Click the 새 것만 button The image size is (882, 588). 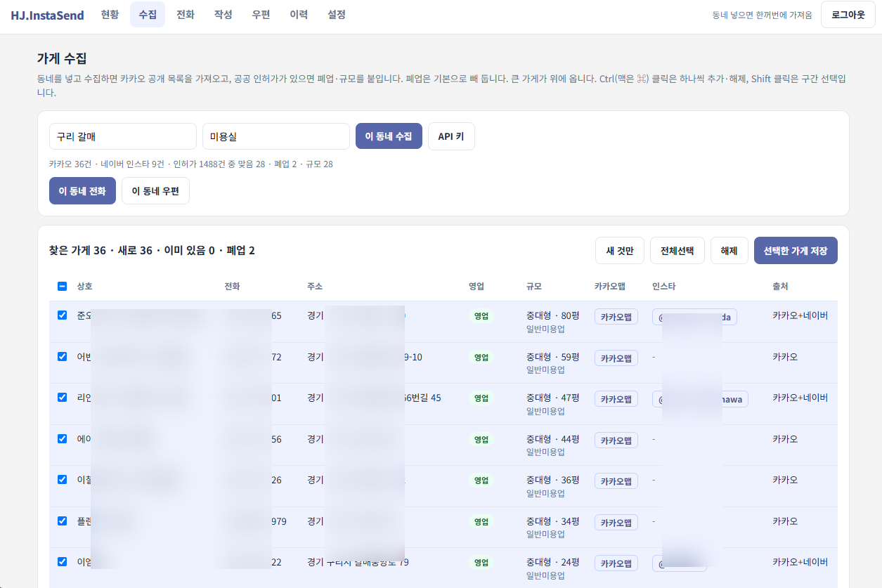pyautogui.click(x=620, y=250)
